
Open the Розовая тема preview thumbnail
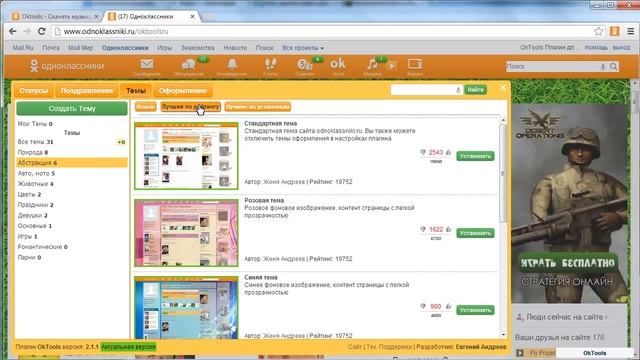[186, 233]
